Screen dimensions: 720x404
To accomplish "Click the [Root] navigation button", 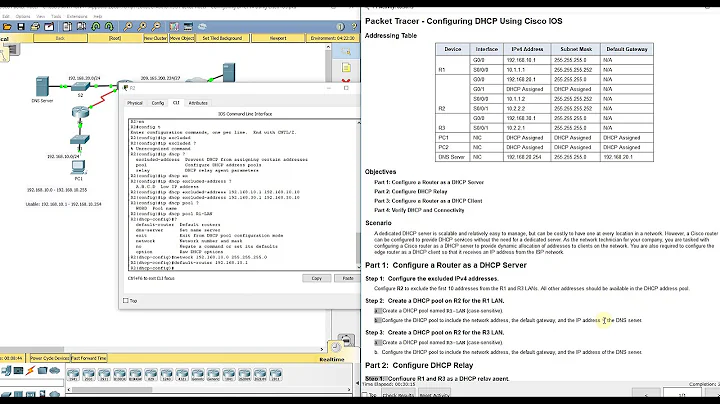I will point(115,38).
